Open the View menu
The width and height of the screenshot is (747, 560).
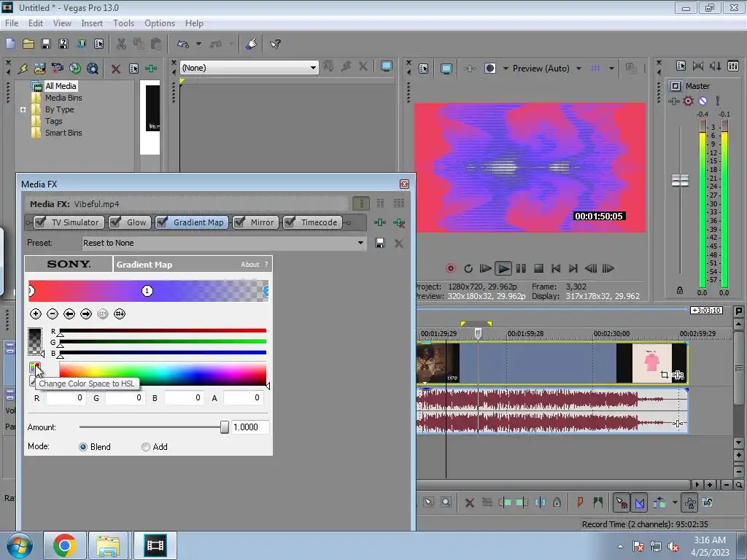[x=62, y=23]
